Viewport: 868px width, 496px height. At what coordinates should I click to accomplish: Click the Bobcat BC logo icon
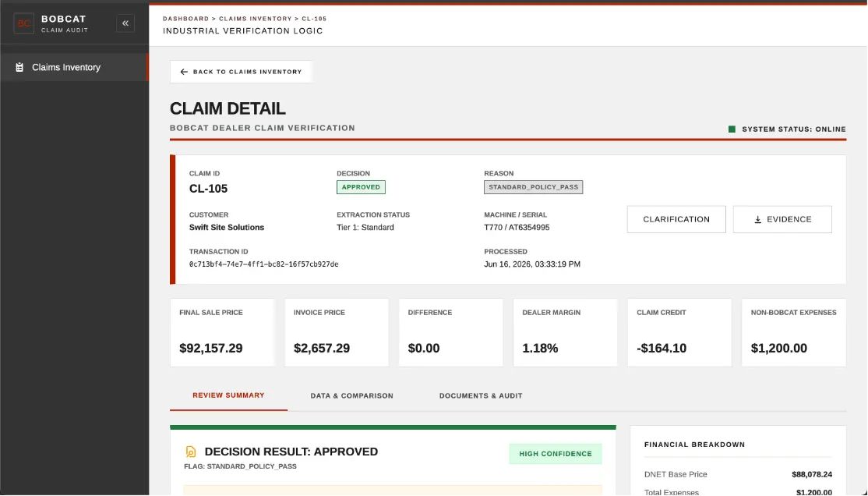(24, 23)
